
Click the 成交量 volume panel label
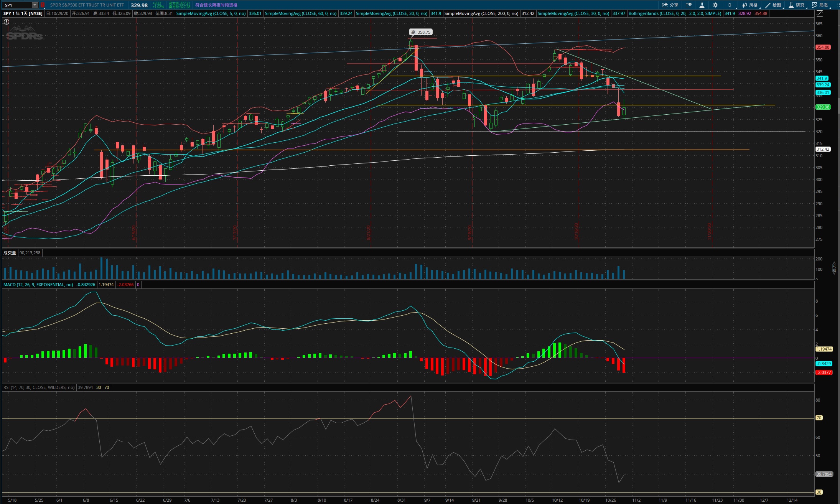[10, 253]
